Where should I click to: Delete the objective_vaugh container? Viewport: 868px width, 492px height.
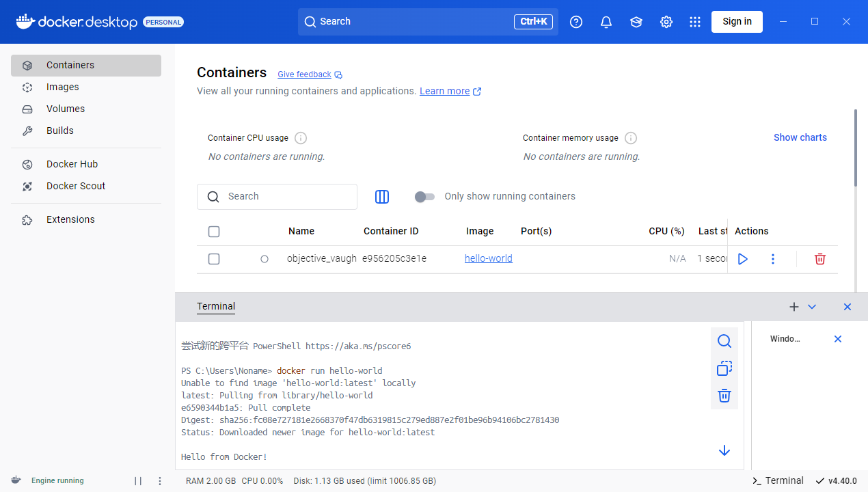click(x=820, y=259)
